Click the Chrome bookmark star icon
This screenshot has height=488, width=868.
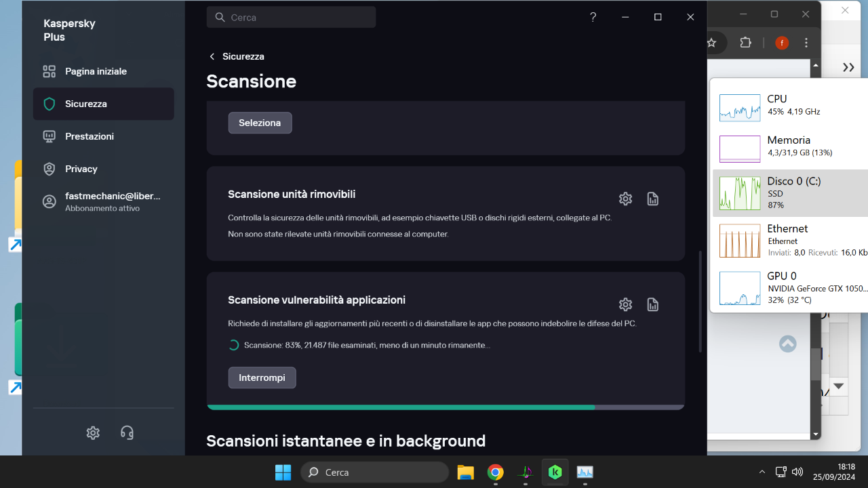point(712,43)
